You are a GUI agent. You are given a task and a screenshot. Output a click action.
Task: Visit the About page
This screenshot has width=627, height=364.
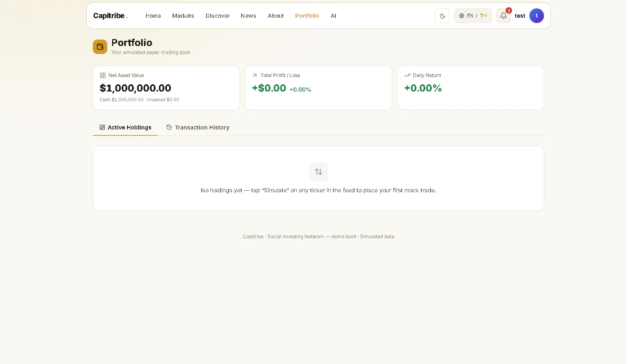[276, 16]
